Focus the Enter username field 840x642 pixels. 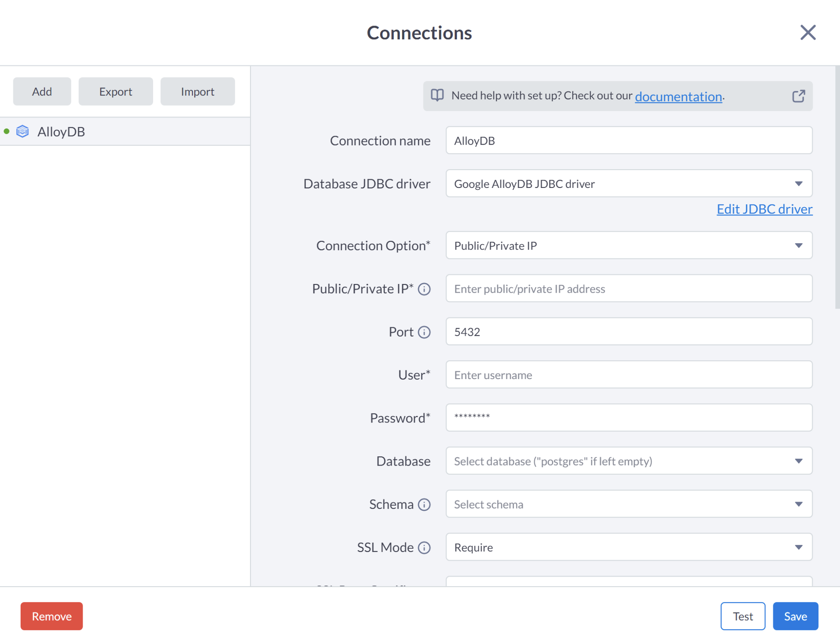click(629, 374)
